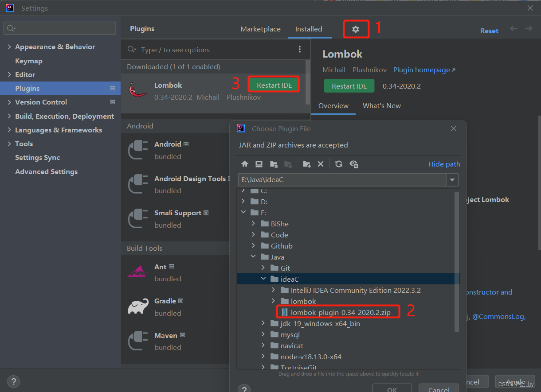This screenshot has width=541, height=392.
Task: Click the settings search box
Action: [x=60, y=28]
